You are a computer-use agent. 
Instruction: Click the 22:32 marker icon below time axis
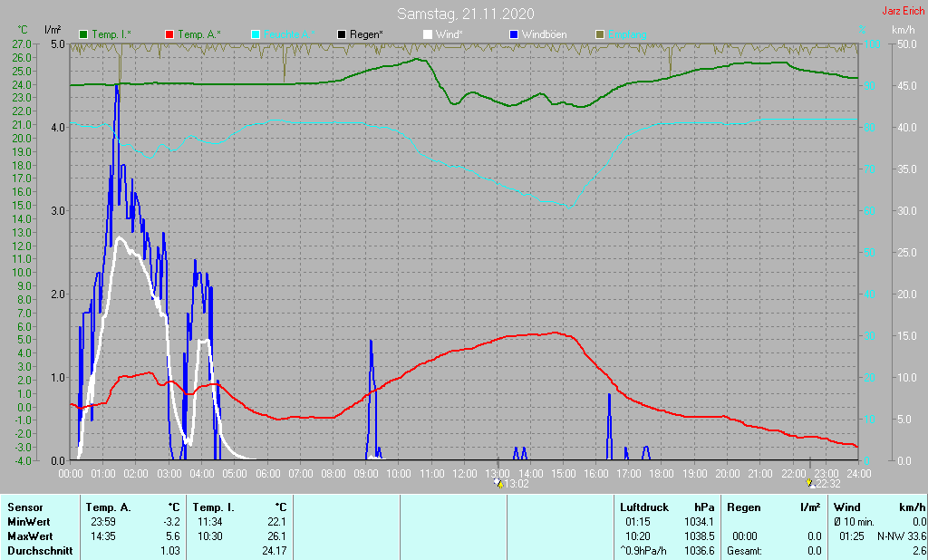click(810, 484)
